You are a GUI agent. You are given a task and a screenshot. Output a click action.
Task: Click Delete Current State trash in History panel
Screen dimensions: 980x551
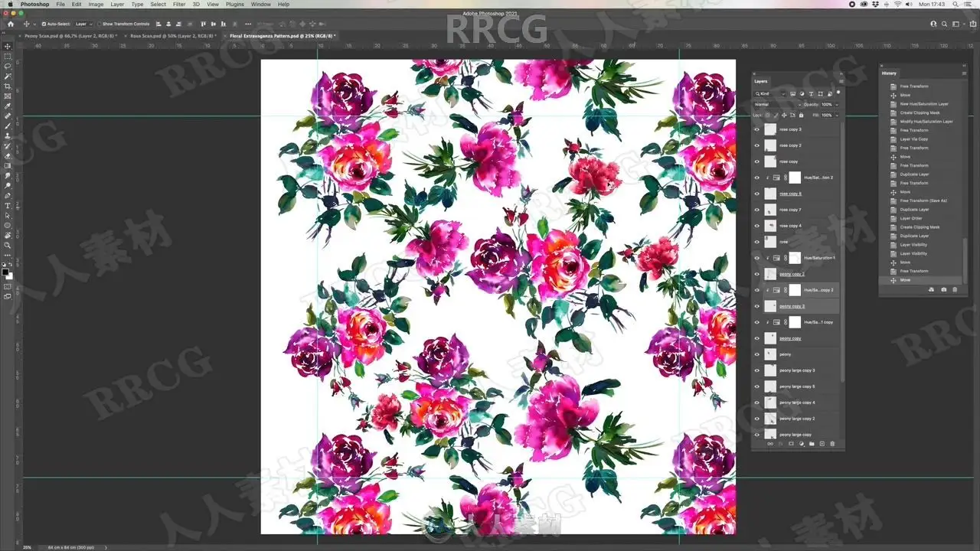tap(955, 289)
